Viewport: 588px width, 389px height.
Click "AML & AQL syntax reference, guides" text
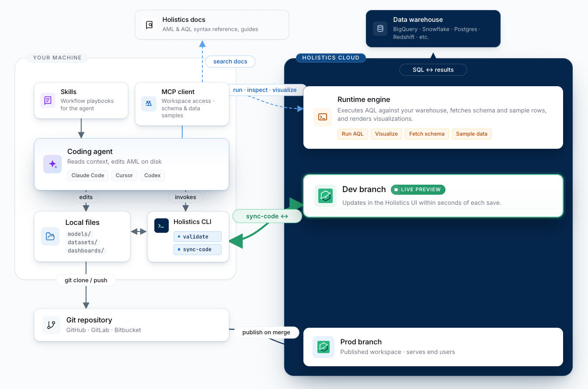210,29
